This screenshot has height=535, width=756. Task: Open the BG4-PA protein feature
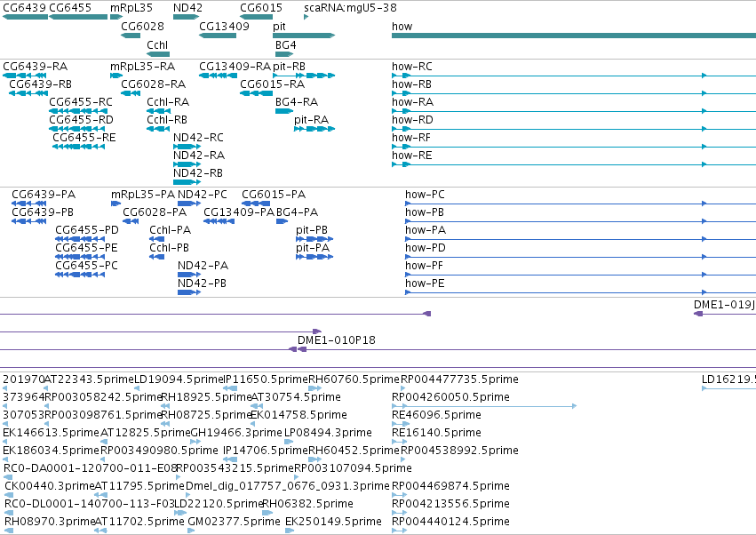(x=282, y=221)
